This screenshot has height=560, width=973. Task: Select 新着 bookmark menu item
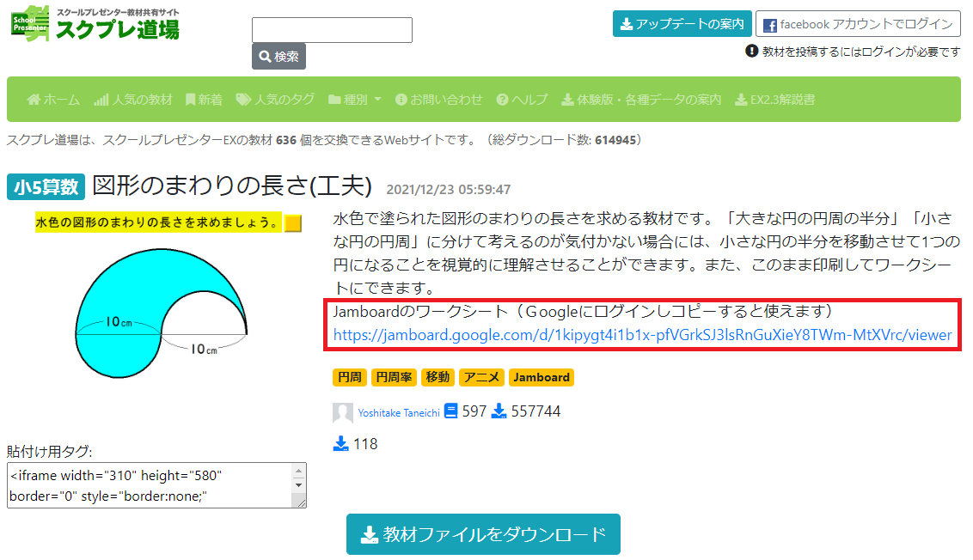(204, 100)
